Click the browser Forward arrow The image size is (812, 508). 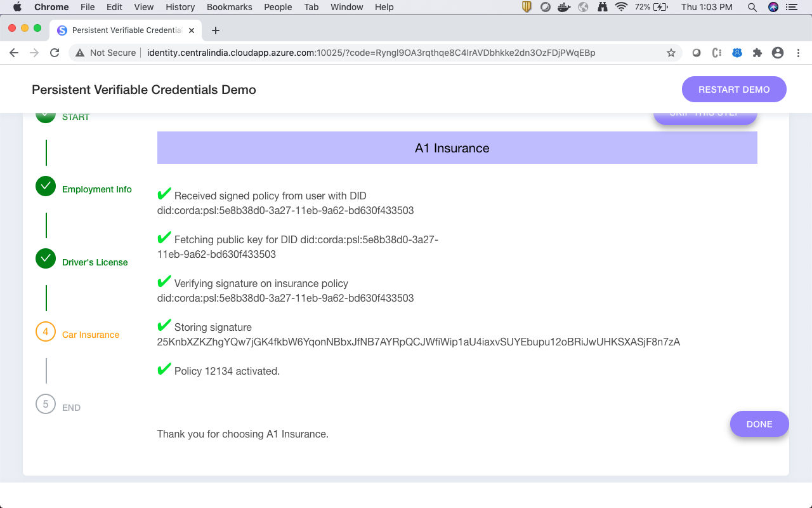tap(34, 53)
